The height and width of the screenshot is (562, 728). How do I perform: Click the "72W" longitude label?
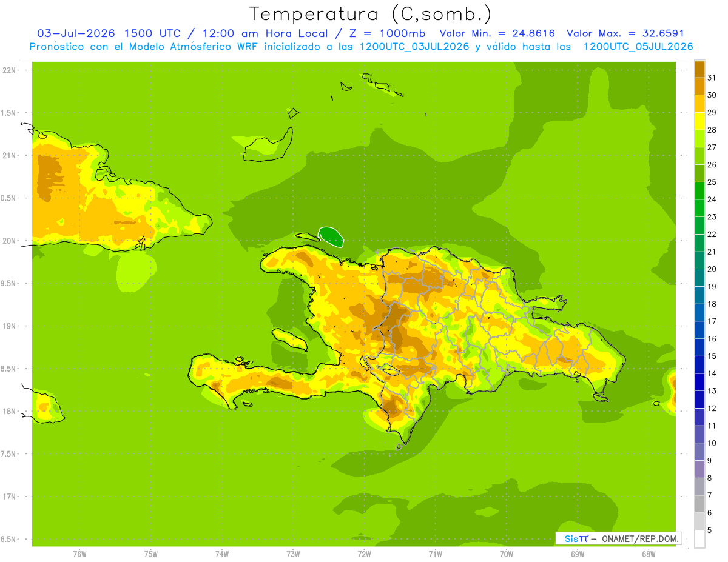click(364, 554)
